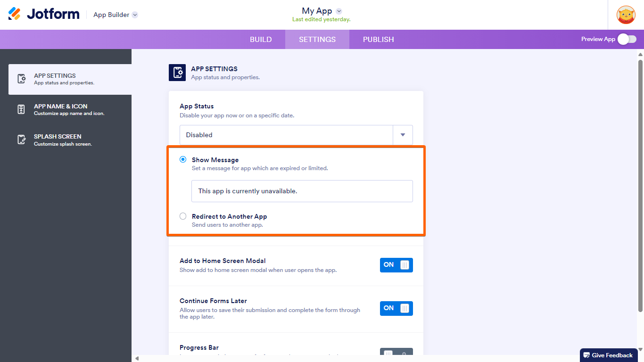This screenshot has height=362, width=644.
Task: Switch to the Publish tab
Action: point(378,40)
